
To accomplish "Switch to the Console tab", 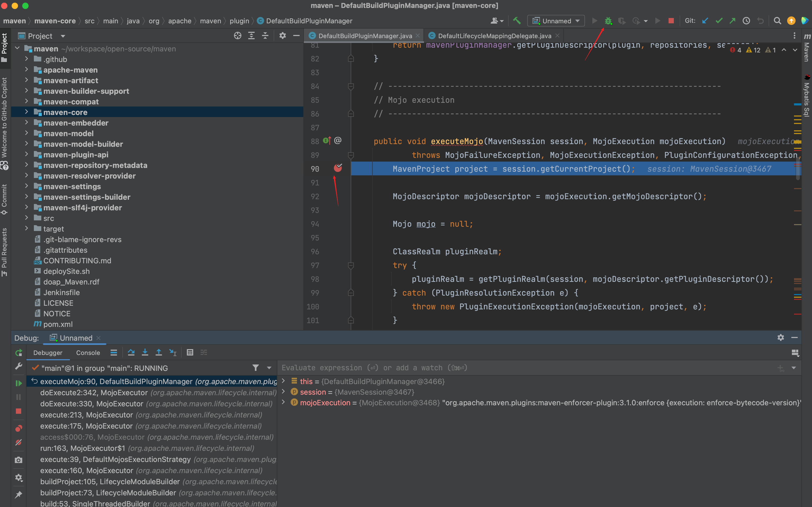I will 88,352.
